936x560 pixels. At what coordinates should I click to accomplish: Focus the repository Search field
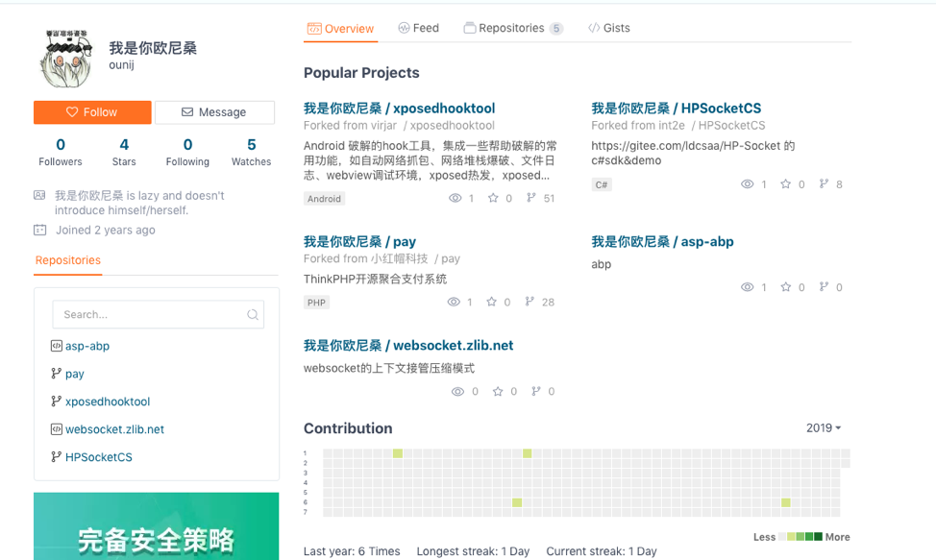click(159, 314)
